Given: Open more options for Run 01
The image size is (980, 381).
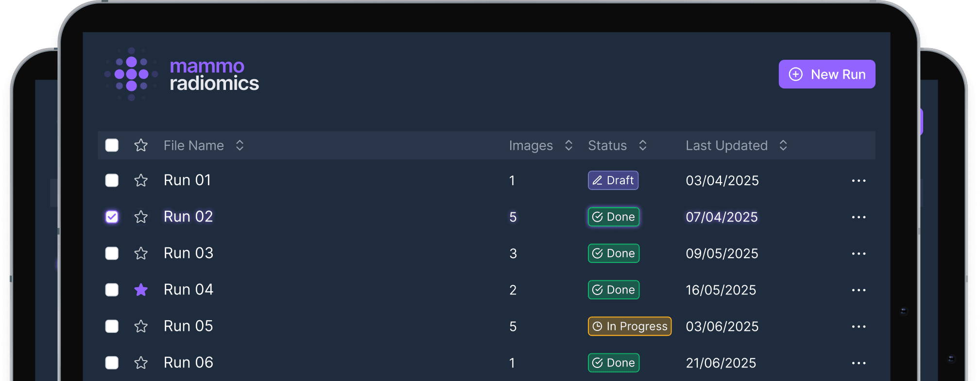Looking at the screenshot, I should 859,181.
